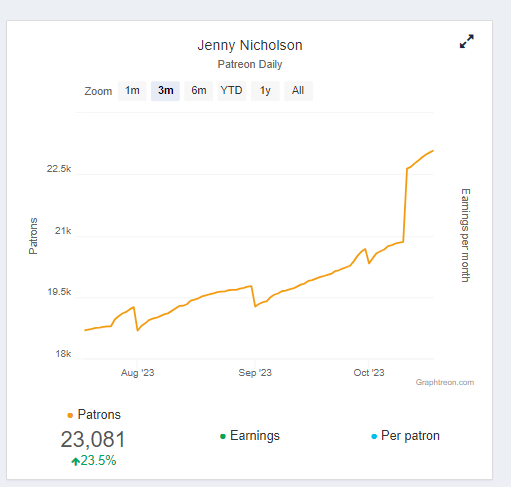
Task: Set zoom range to 1m
Action: pyautogui.click(x=132, y=91)
